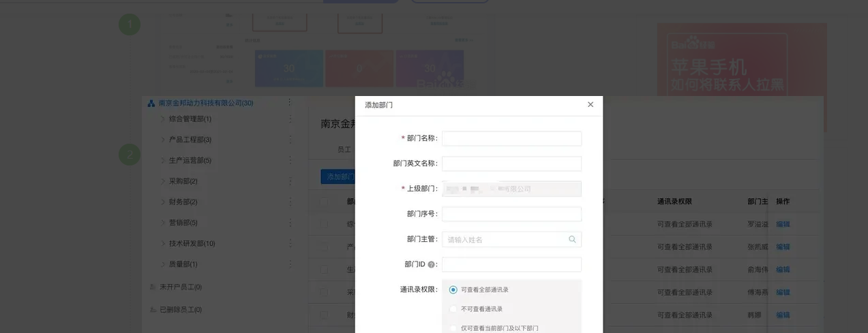Click 编辑 in 韩娜's row
This screenshot has width=868, height=333.
[783, 315]
